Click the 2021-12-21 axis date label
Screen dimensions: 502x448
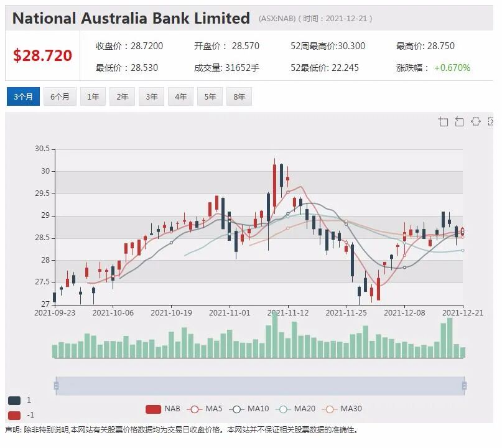click(463, 313)
